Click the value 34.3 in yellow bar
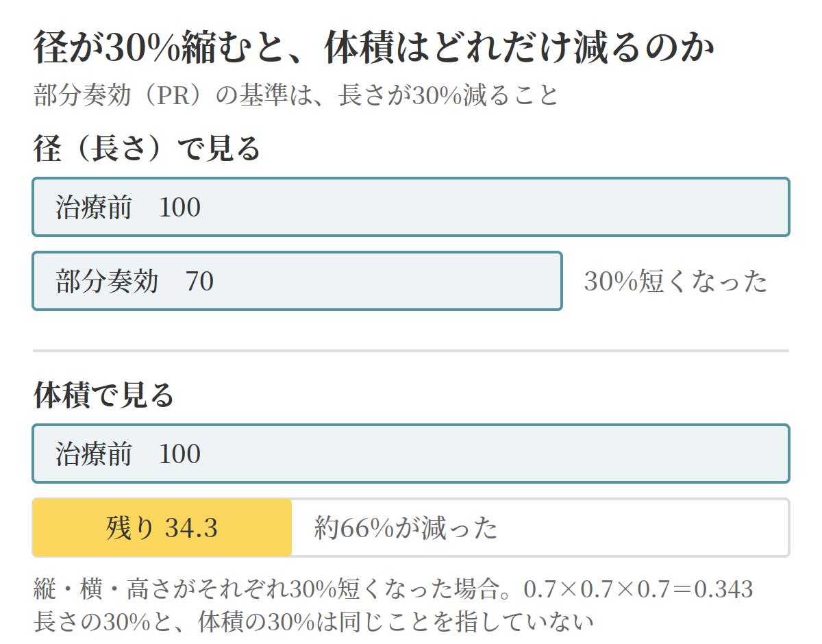Viewport: 822px width, 644px height. tap(191, 528)
